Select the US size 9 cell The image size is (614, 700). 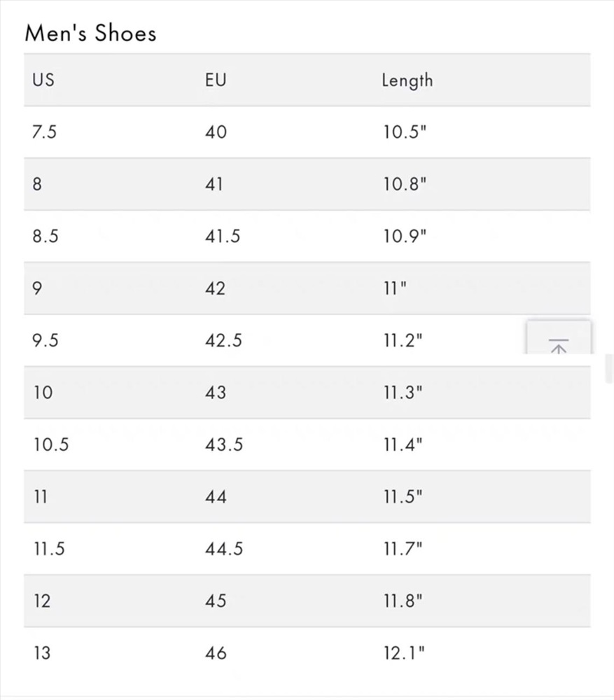click(38, 288)
